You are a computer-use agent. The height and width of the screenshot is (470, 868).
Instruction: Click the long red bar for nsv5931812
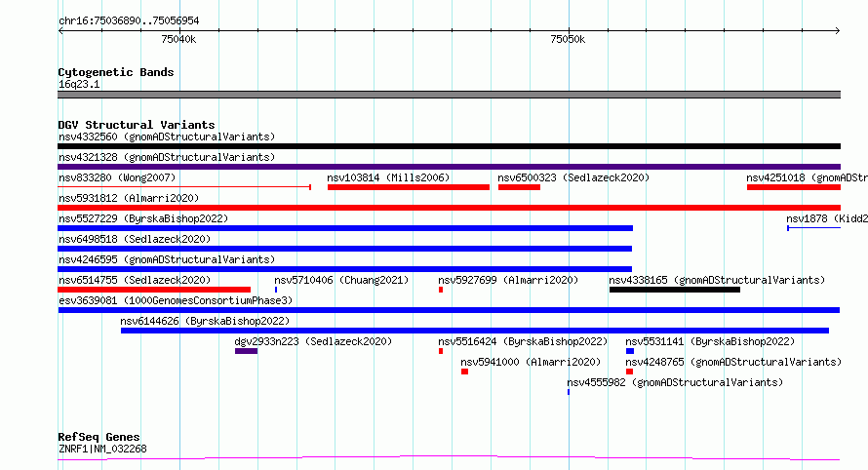pos(449,208)
